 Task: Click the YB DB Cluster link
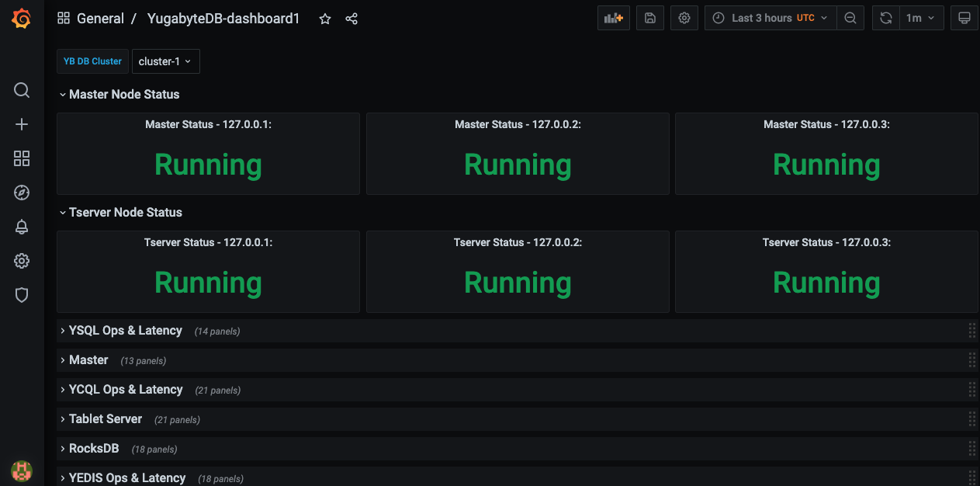coord(92,61)
